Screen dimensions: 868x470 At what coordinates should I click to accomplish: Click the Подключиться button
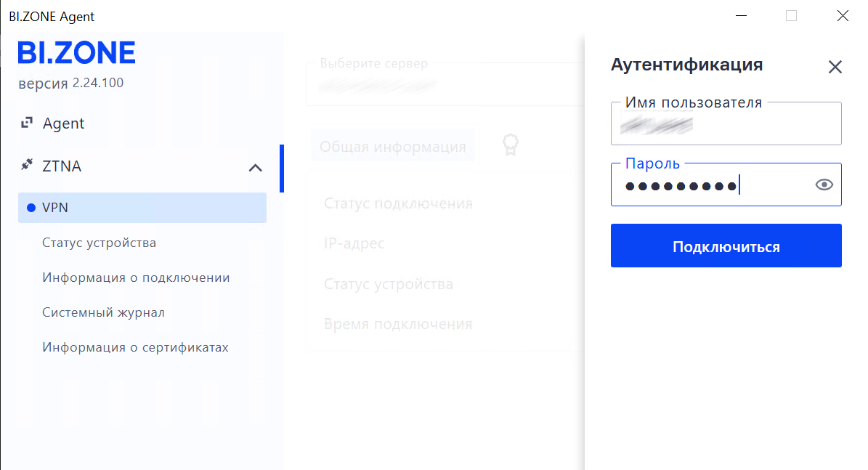(x=726, y=246)
